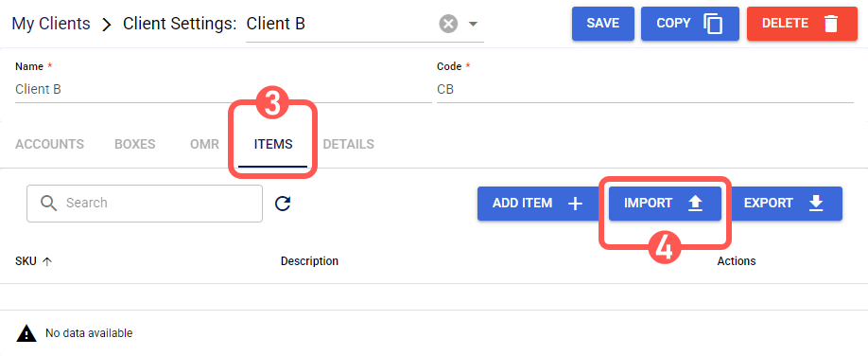
Task: Click the upload arrow icon on Import
Action: tap(695, 204)
